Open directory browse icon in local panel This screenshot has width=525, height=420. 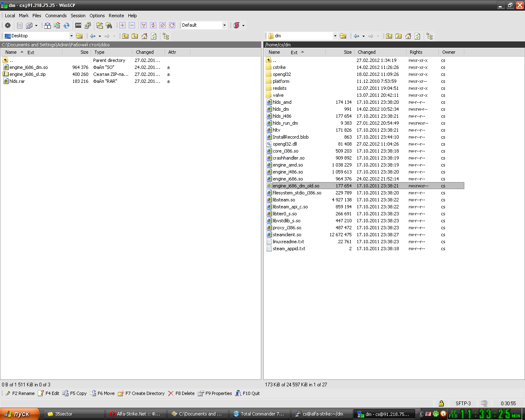pos(79,36)
